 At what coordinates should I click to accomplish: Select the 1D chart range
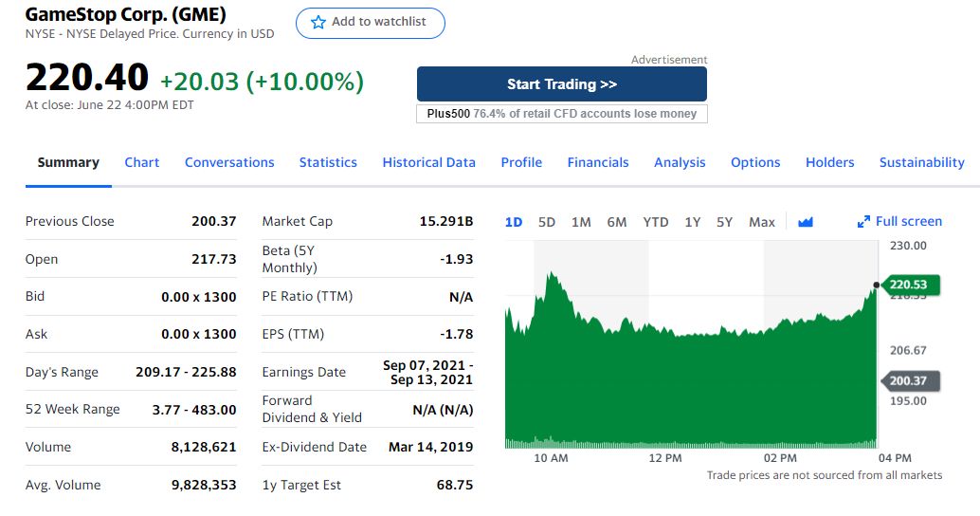[x=514, y=222]
